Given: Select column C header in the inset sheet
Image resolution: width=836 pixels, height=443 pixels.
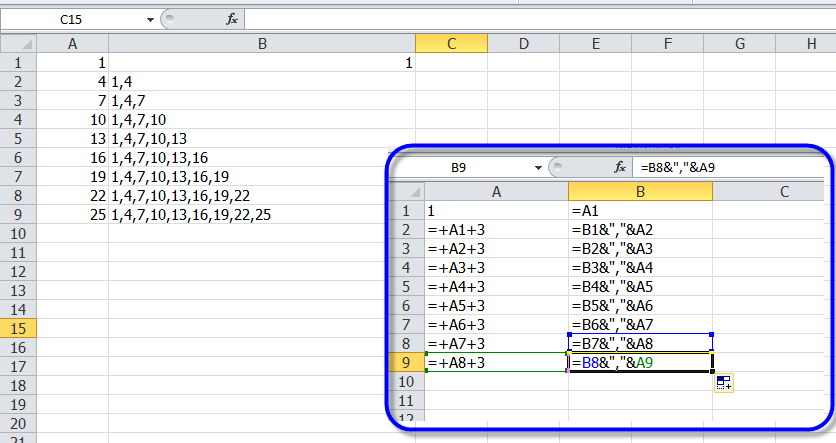Looking at the screenshot, I should 770,191.
